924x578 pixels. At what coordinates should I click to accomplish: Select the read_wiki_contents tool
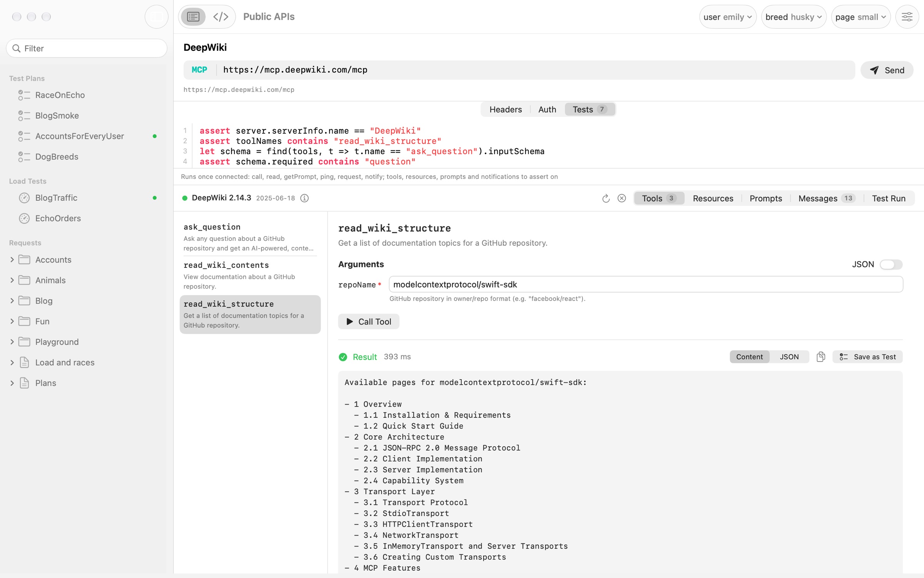(250, 275)
